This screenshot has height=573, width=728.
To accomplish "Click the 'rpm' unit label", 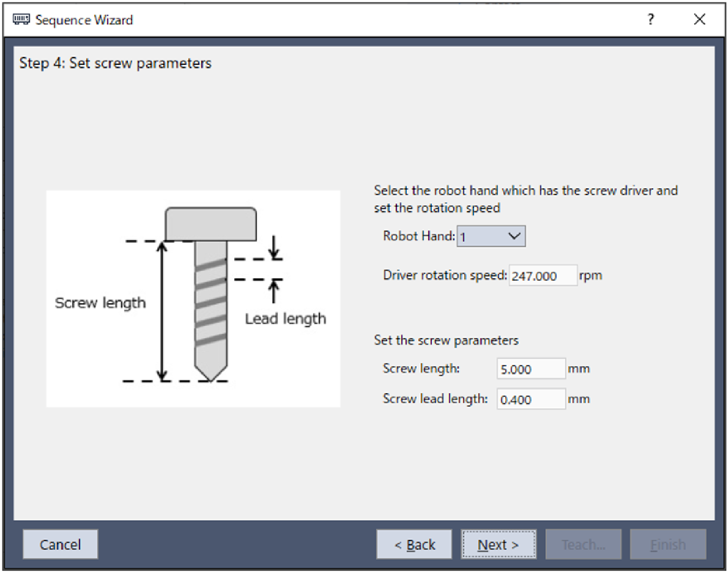I will click(590, 276).
